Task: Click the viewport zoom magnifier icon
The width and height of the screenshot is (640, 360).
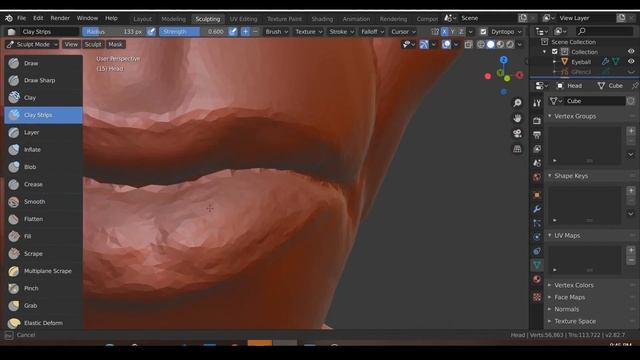Action: (517, 103)
